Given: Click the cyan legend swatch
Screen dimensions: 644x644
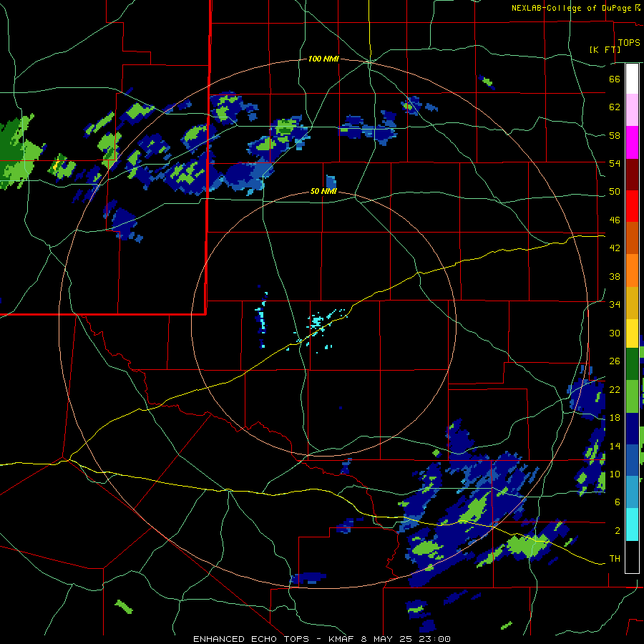Looking at the screenshot, I should tap(632, 525).
